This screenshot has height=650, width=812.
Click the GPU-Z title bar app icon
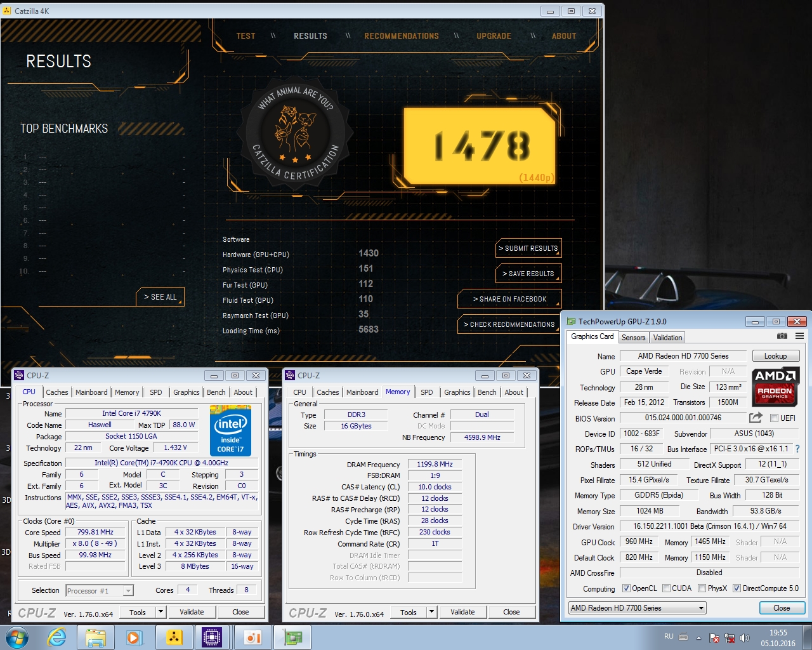pyautogui.click(x=571, y=322)
